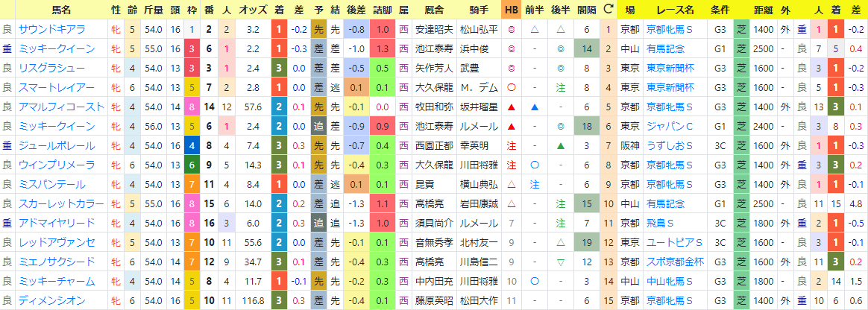This screenshot has width=868, height=310.
Task: Click the blue triangle 前半 mark for サウンドキアラ
Action: point(534,29)
